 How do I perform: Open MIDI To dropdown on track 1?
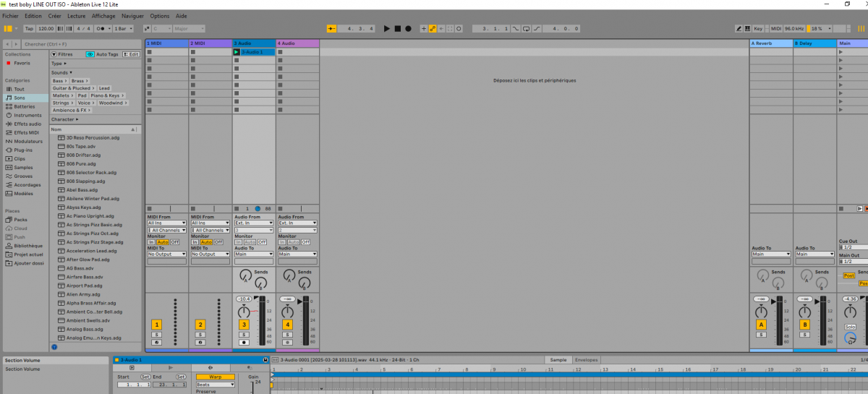(x=166, y=254)
